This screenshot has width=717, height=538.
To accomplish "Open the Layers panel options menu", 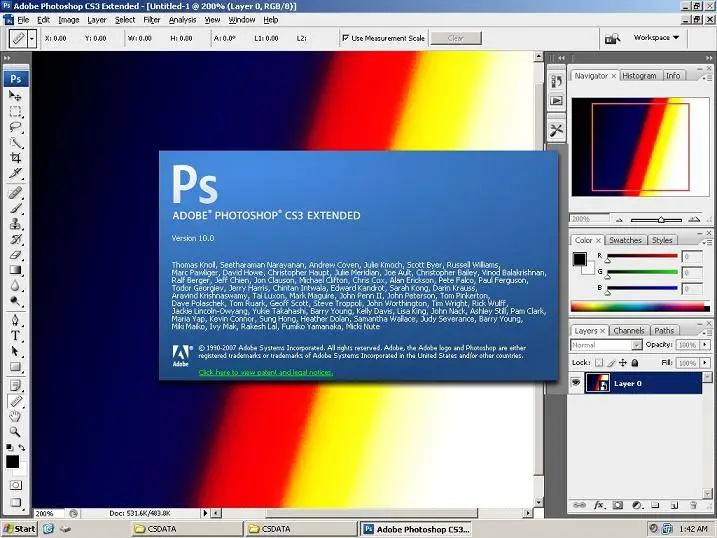I will pyautogui.click(x=706, y=332).
